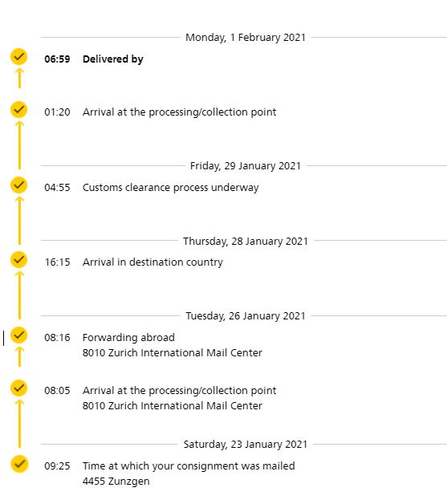The height and width of the screenshot is (504, 447).
Task: Click the checkmark next to Customs clearance process underway
Action: [x=19, y=185]
